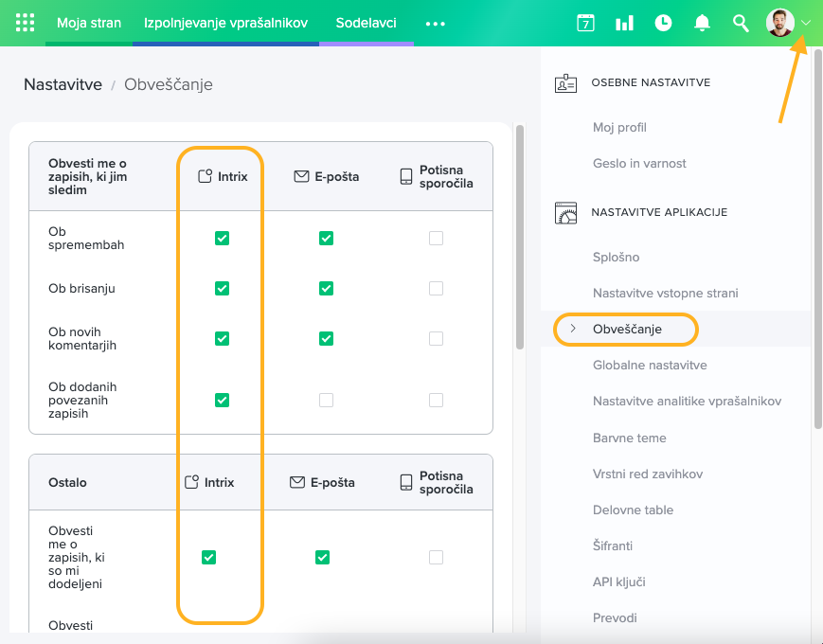Enable Potisna sporočila for Ob brisanju
This screenshot has width=823, height=644.
point(436,288)
